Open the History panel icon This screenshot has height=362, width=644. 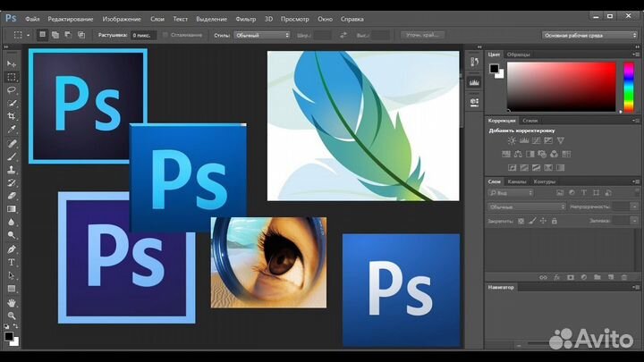[x=474, y=62]
